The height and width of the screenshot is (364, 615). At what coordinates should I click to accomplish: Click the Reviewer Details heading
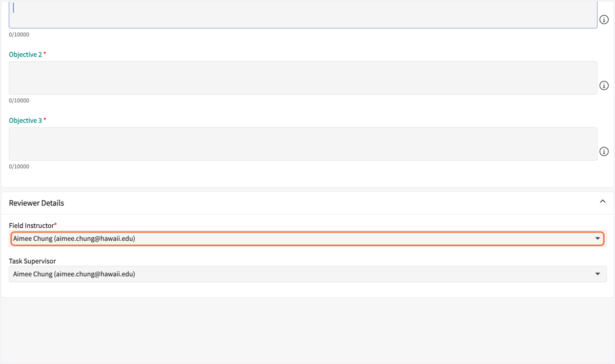click(36, 203)
